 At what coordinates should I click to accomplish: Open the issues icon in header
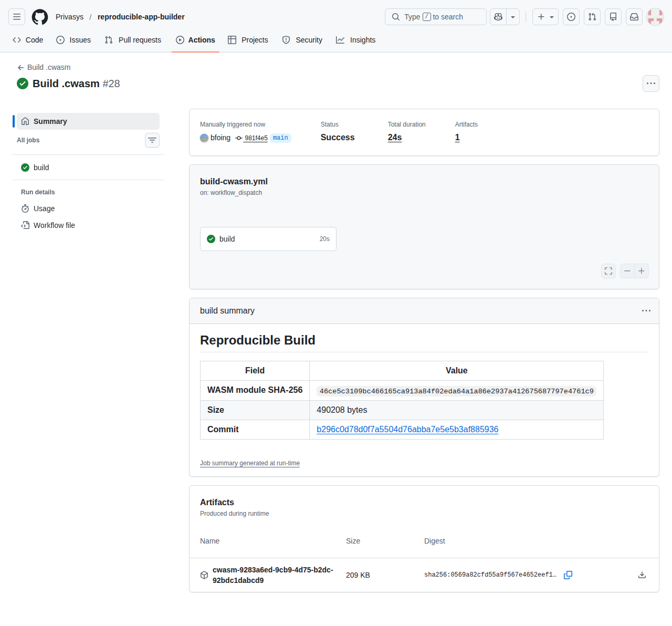[x=571, y=17]
